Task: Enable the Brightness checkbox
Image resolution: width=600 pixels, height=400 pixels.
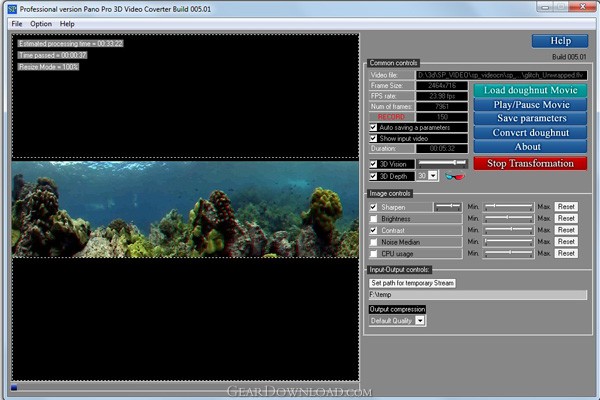Action: [373, 219]
